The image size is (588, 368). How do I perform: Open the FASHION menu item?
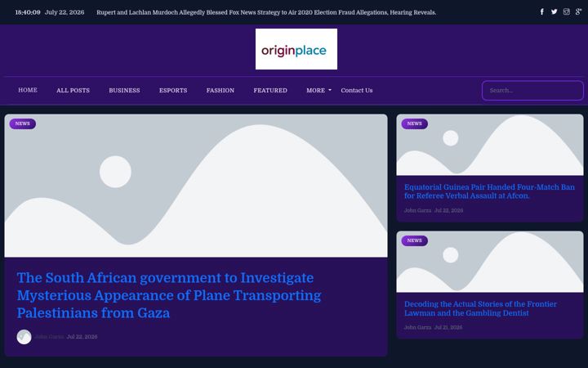[220, 91]
